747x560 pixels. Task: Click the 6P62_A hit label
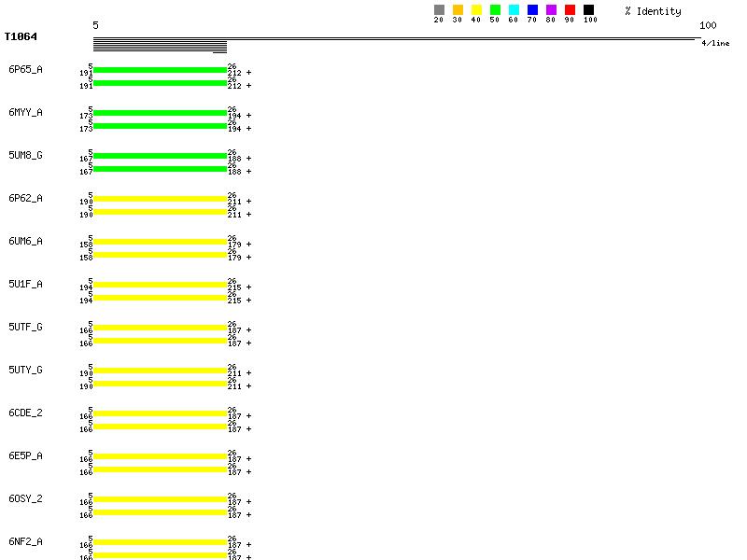pos(25,199)
